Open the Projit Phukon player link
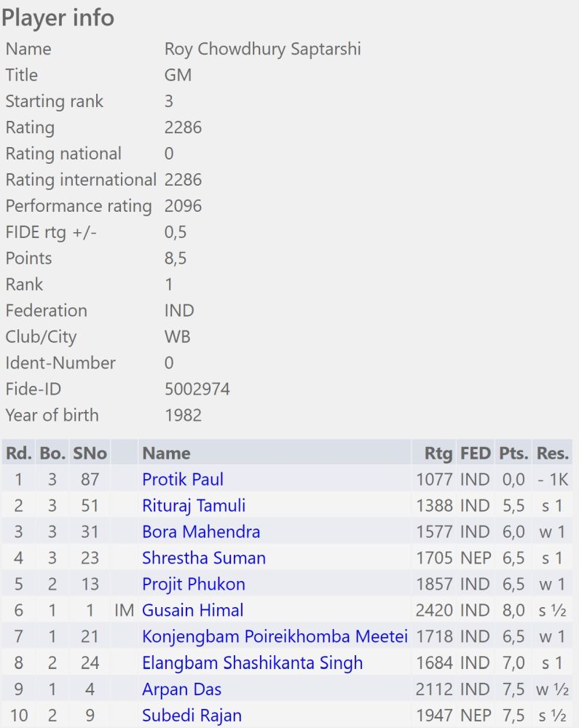579x728 pixels. click(x=194, y=584)
